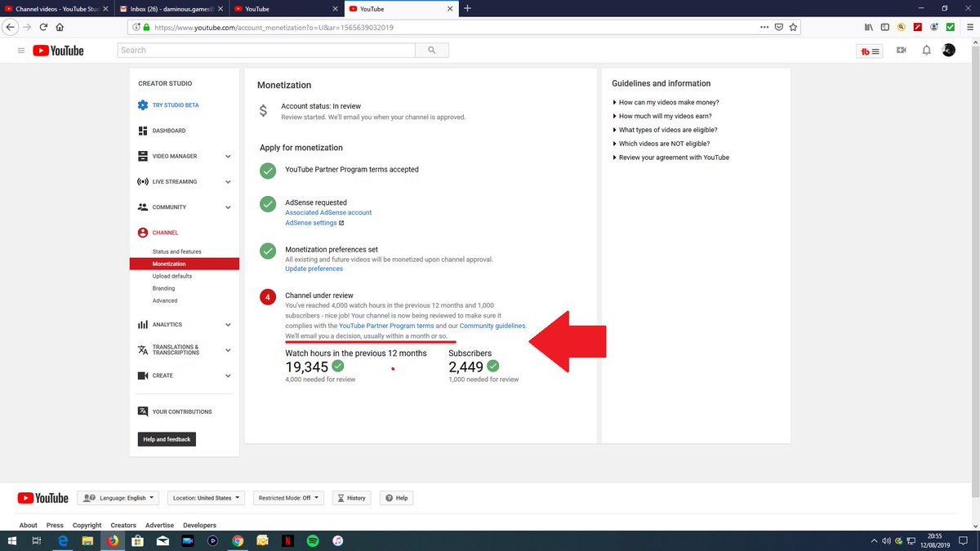
Task: Bookmark this page with star icon
Action: point(794,26)
